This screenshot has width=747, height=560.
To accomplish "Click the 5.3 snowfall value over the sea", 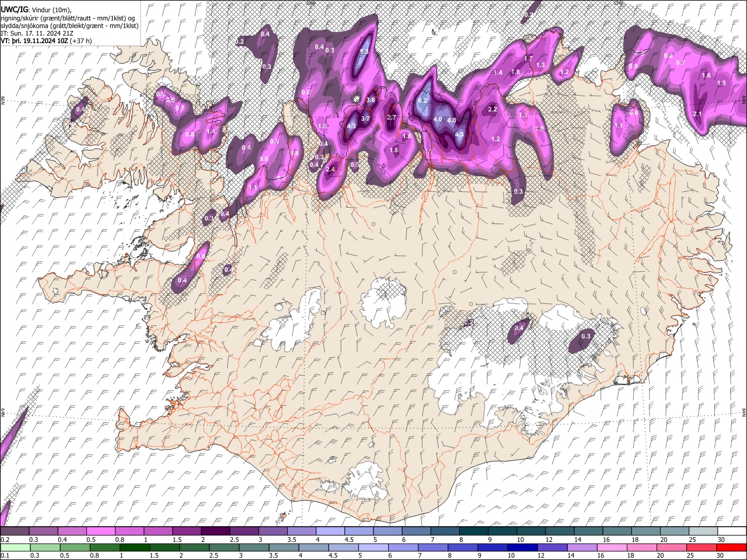I will [364, 51].
